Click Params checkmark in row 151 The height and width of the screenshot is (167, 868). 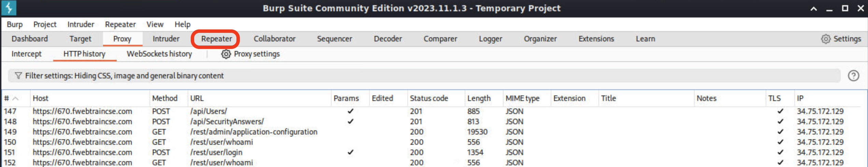pyautogui.click(x=350, y=152)
